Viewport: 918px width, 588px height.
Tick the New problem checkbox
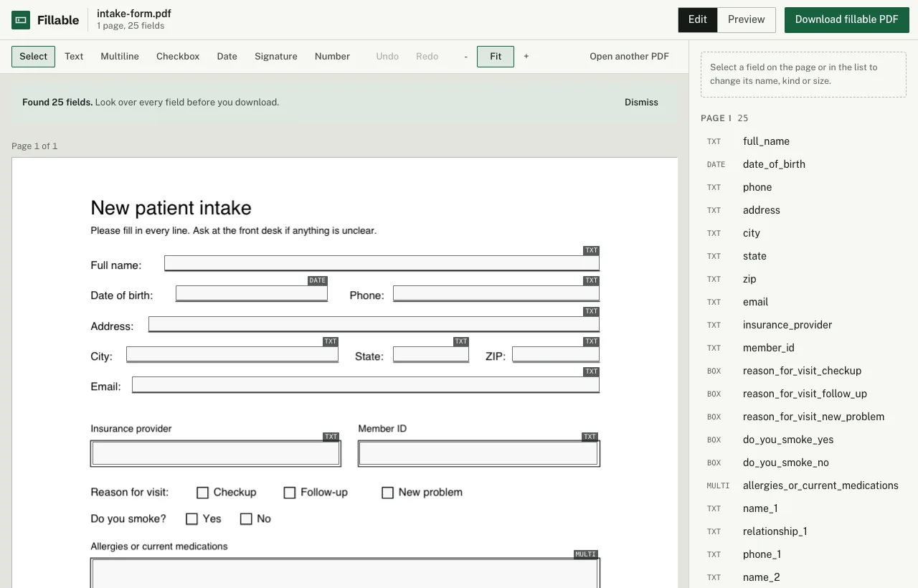click(387, 493)
